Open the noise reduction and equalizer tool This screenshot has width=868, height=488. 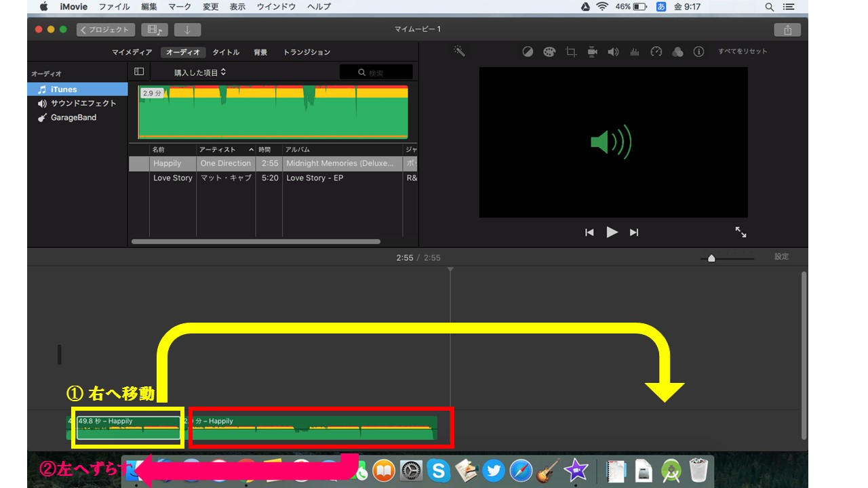pyautogui.click(x=635, y=52)
